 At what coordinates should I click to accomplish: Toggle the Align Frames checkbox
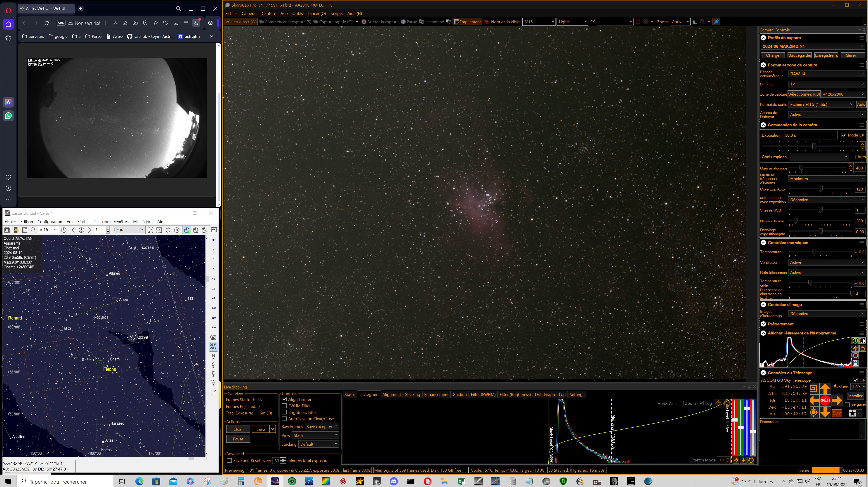pyautogui.click(x=284, y=400)
